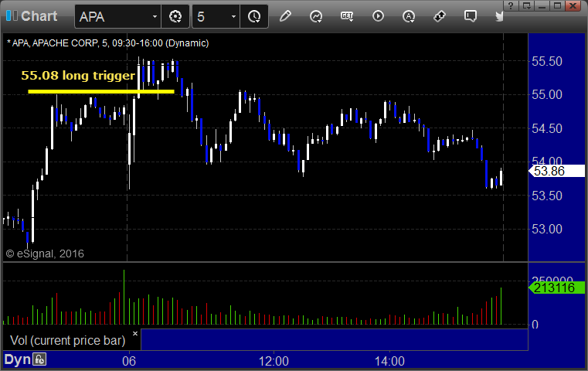Click the current price 53.86 marker

(556, 171)
